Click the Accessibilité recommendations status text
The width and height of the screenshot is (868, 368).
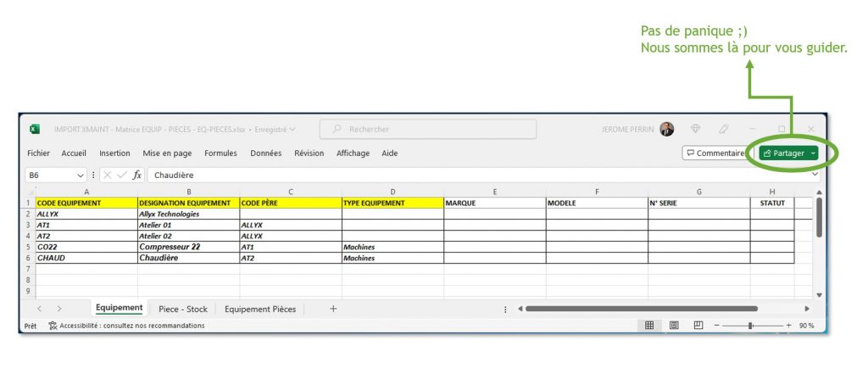pyautogui.click(x=131, y=326)
